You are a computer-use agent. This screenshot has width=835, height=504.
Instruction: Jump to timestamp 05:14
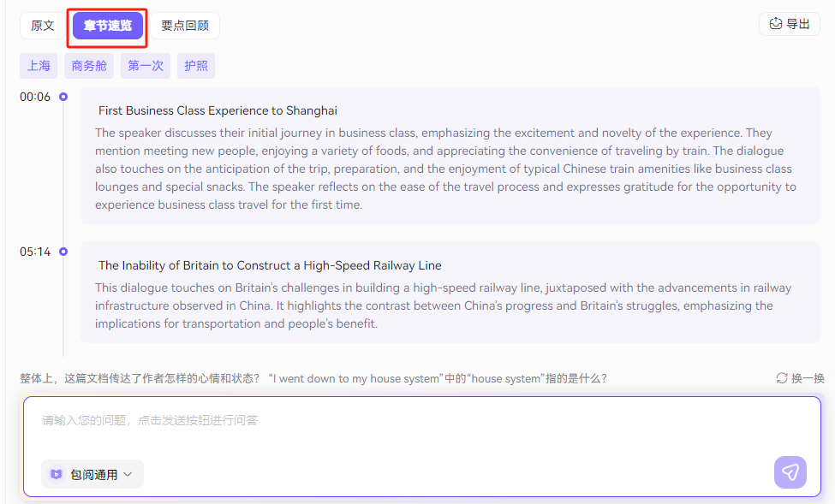(x=35, y=252)
